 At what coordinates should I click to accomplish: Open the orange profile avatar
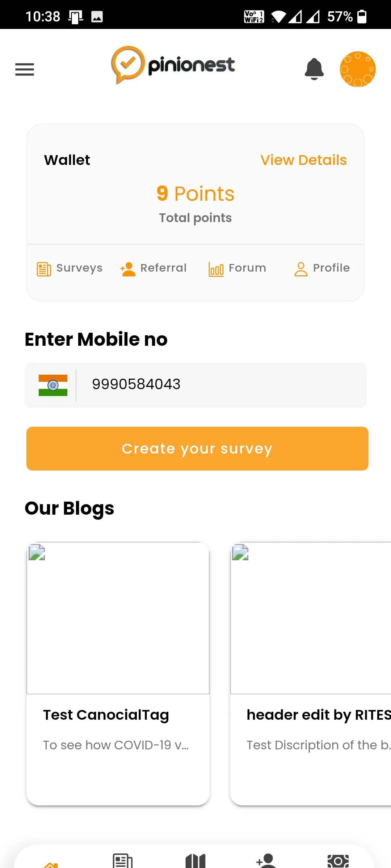pos(357,69)
